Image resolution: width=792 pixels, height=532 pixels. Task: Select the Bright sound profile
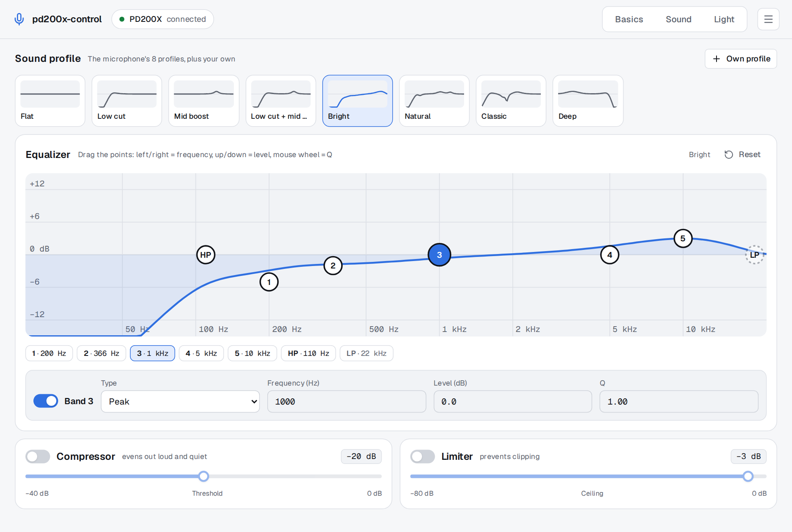358,101
